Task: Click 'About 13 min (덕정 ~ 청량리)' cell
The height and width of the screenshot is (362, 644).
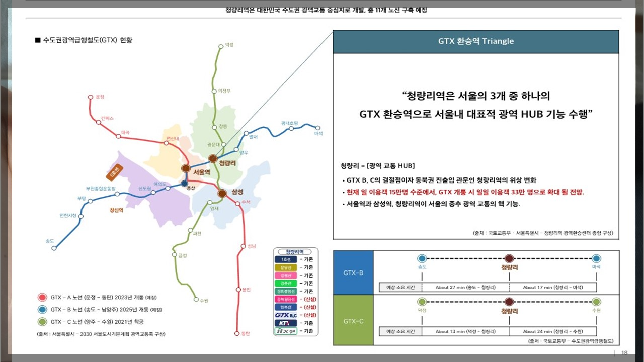Action: click(x=465, y=332)
